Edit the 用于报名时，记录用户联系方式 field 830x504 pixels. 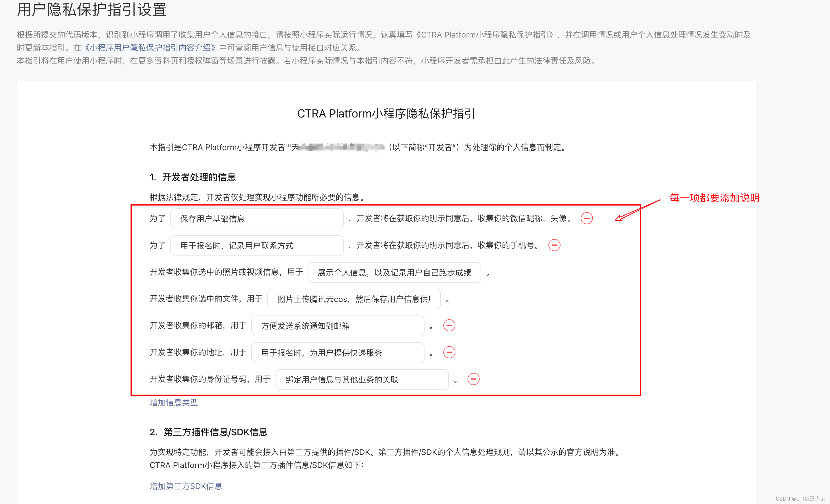pyautogui.click(x=257, y=245)
